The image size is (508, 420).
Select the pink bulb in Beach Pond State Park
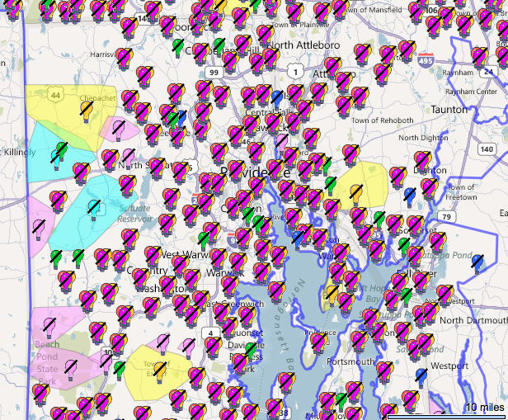[x=71, y=370]
